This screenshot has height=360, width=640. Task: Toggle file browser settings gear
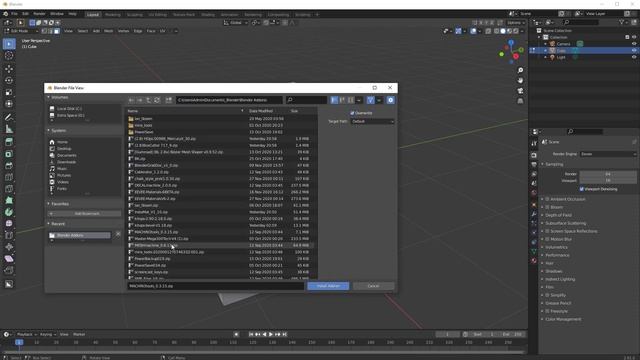[391, 100]
